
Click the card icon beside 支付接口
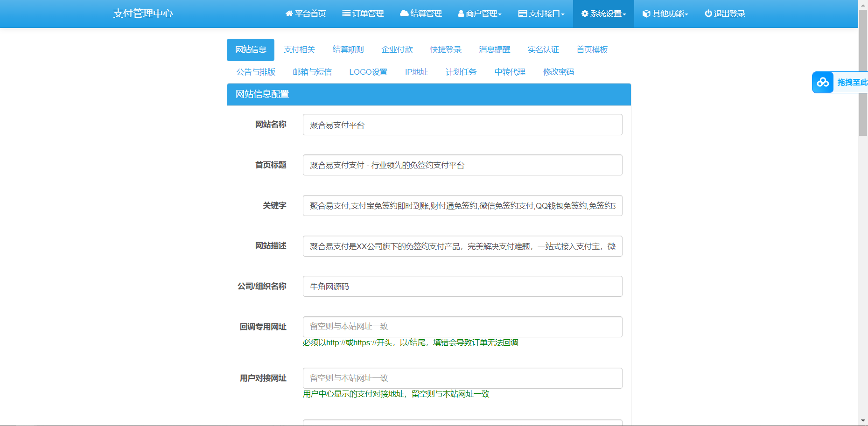pos(523,14)
